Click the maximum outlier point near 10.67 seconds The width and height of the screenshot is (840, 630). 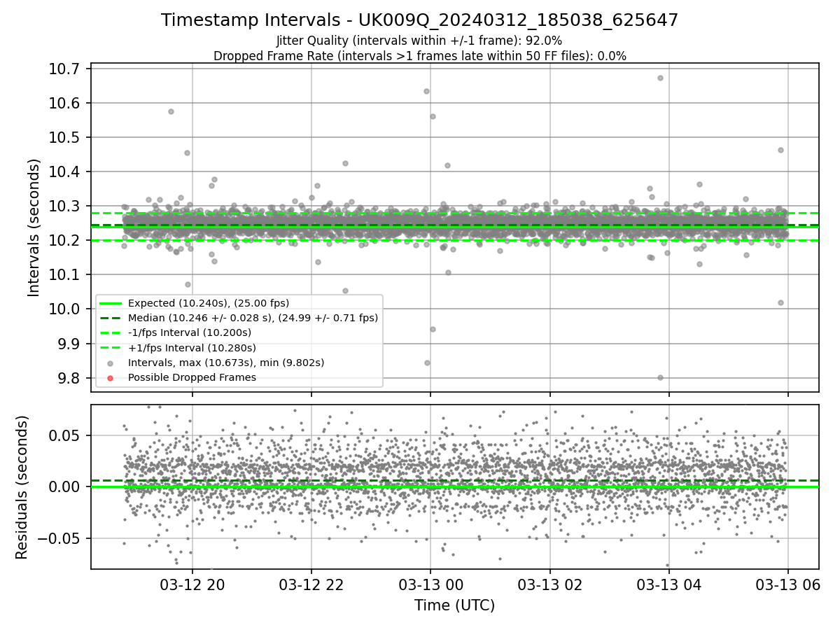(x=660, y=78)
